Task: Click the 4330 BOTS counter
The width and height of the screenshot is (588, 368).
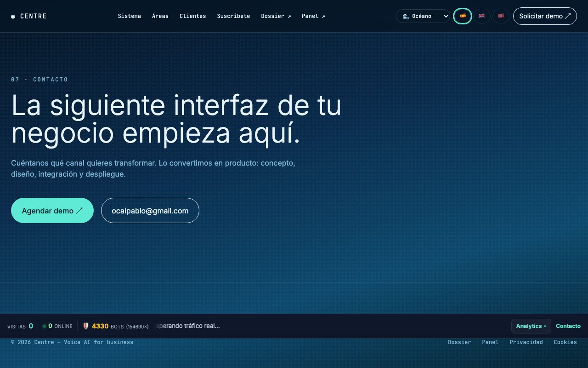Action: (x=115, y=326)
